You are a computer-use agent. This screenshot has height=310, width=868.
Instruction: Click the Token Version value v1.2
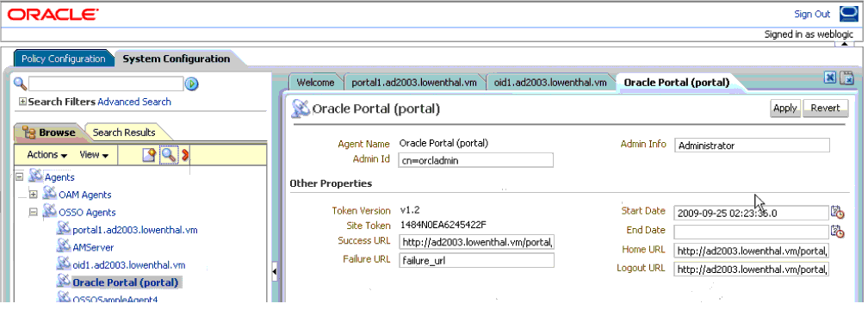point(410,210)
